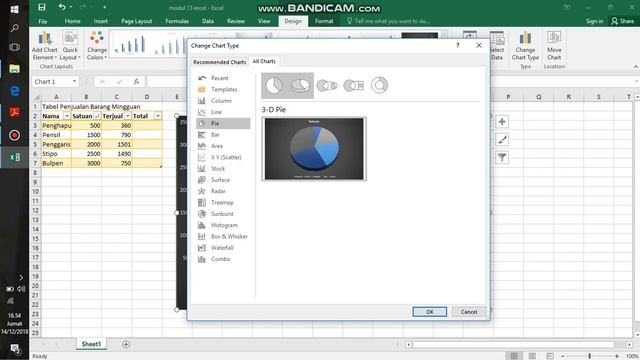This screenshot has height=360, width=640.
Task: Select the Pie subtype icon
Action: point(274,86)
